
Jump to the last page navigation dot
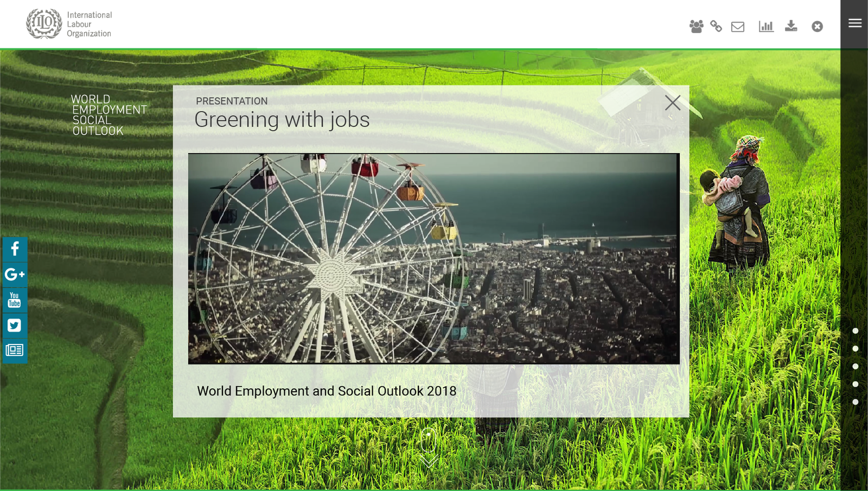click(856, 402)
